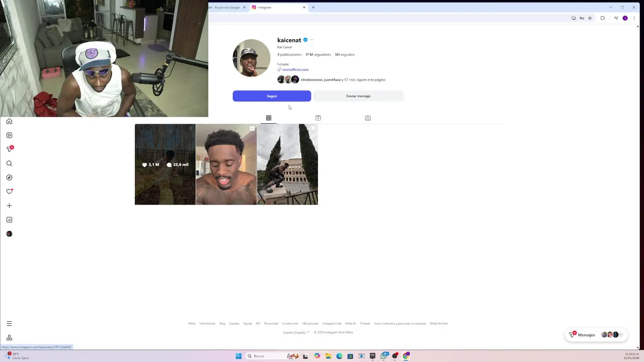Click the taskbar Buscar search box
644x362 pixels.
tap(272, 356)
